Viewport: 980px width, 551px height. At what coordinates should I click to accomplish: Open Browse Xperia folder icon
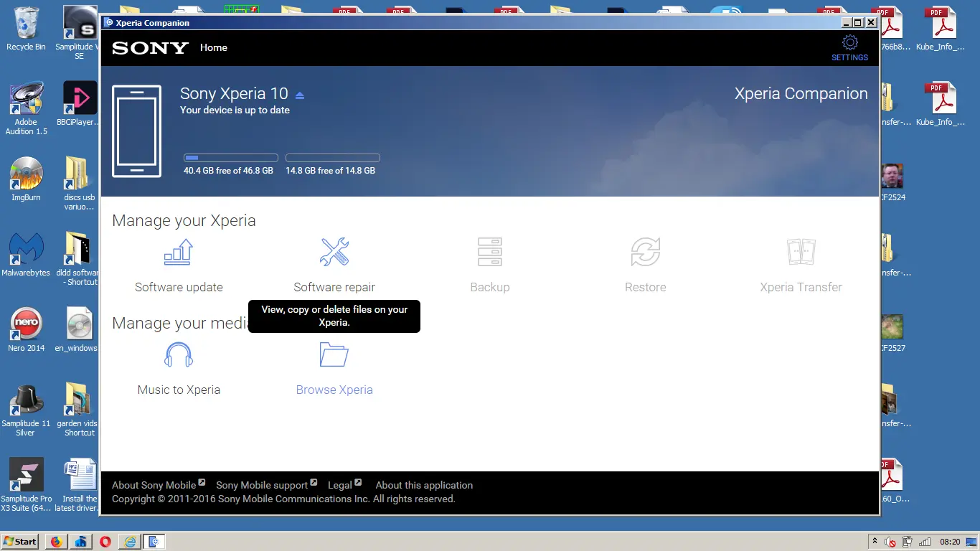tap(334, 355)
